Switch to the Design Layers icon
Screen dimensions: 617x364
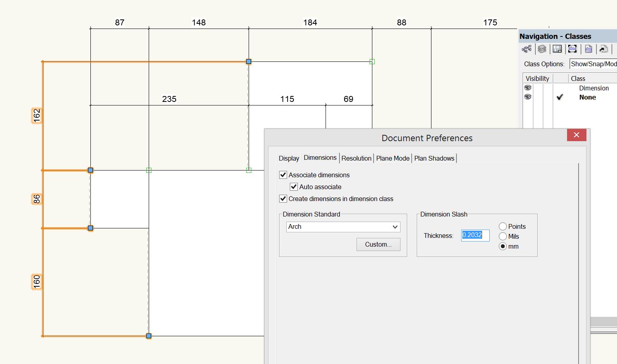pyautogui.click(x=542, y=49)
